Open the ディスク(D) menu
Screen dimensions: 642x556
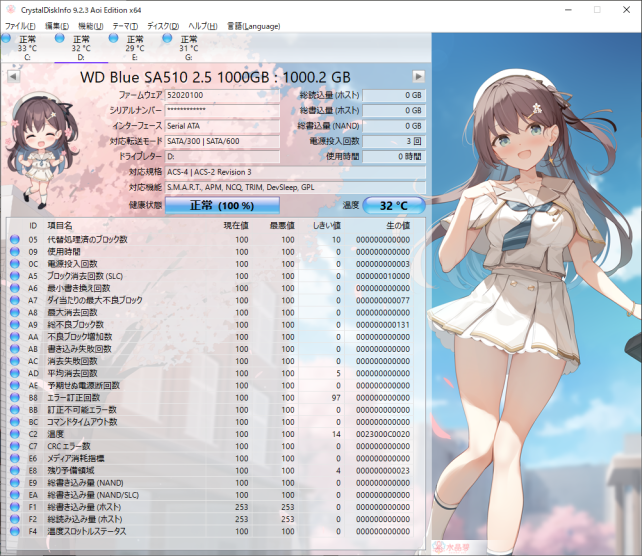pyautogui.click(x=163, y=26)
